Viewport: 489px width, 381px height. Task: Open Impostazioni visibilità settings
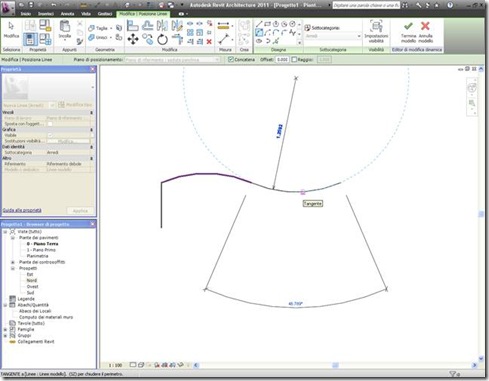[376, 32]
